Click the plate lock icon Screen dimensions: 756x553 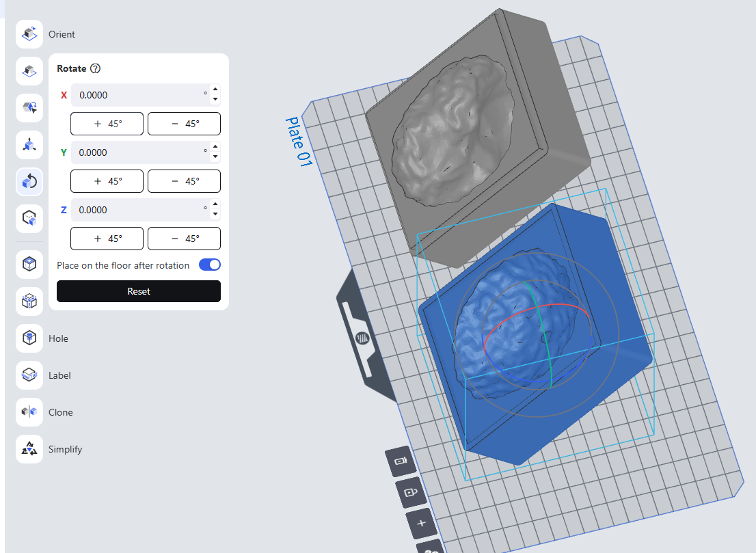[x=411, y=492]
